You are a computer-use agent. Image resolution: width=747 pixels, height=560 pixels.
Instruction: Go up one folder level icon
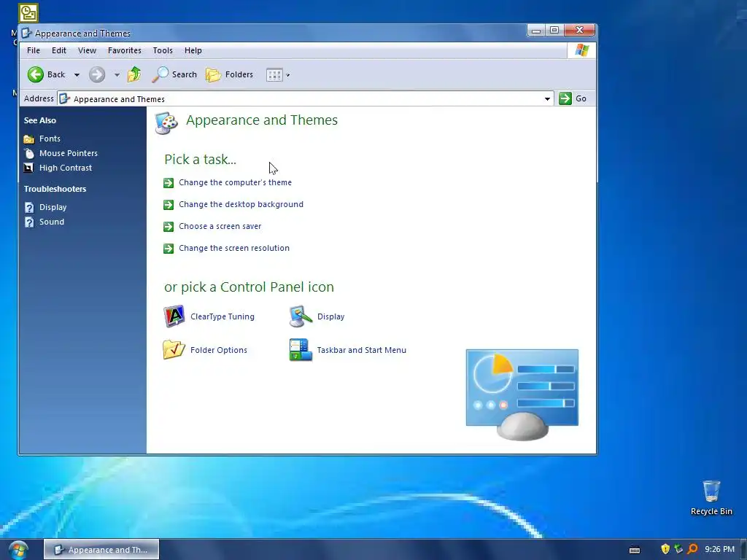click(x=134, y=74)
